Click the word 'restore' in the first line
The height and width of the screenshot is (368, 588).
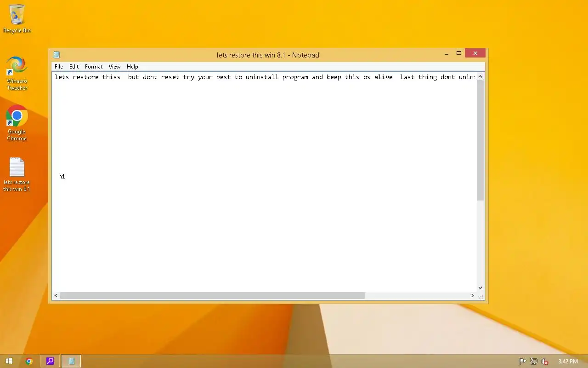[85, 77]
